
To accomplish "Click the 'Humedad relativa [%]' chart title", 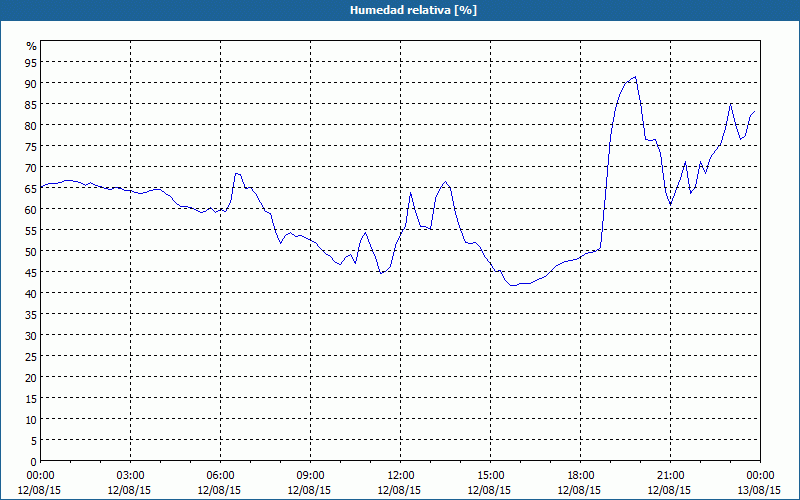I will 413,10.
